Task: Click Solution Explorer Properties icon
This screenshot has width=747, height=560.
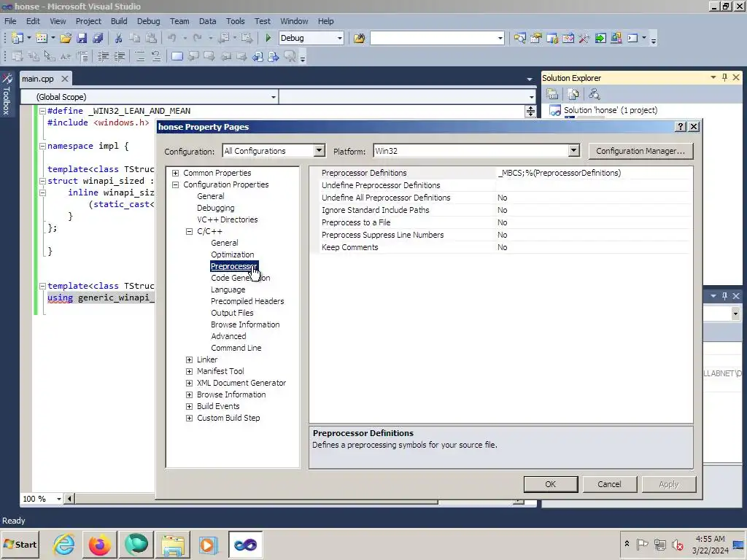Action: (552, 94)
